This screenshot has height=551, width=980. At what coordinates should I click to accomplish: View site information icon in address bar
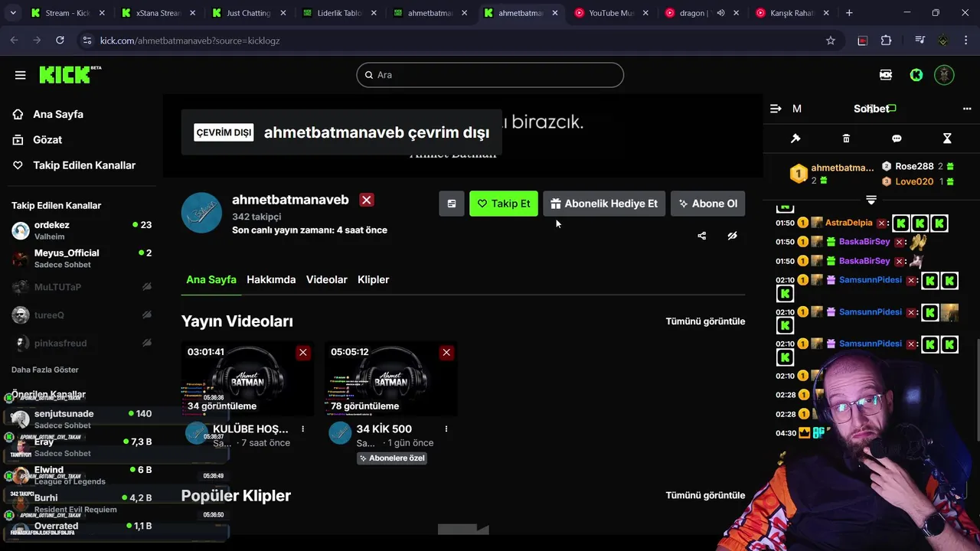[87, 41]
